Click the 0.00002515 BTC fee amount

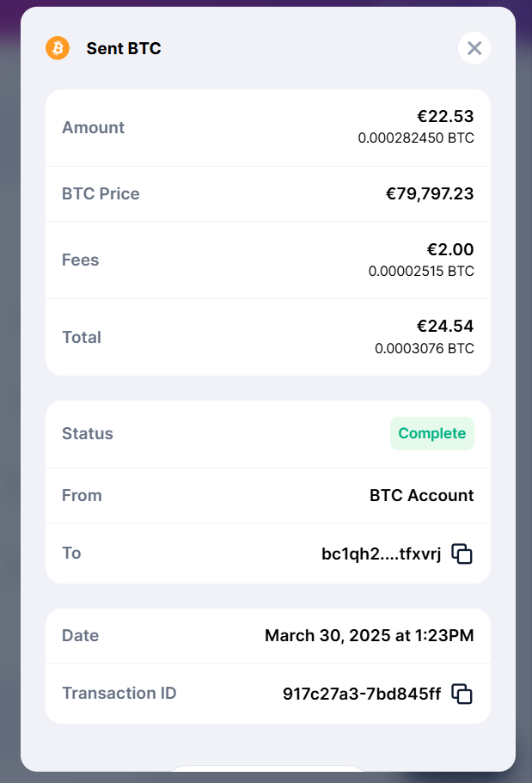pos(421,272)
